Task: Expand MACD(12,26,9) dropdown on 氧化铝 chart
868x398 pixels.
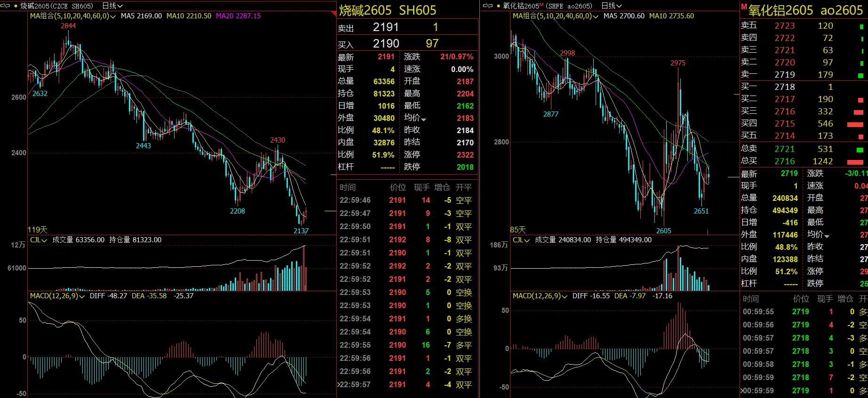Action: tap(564, 296)
